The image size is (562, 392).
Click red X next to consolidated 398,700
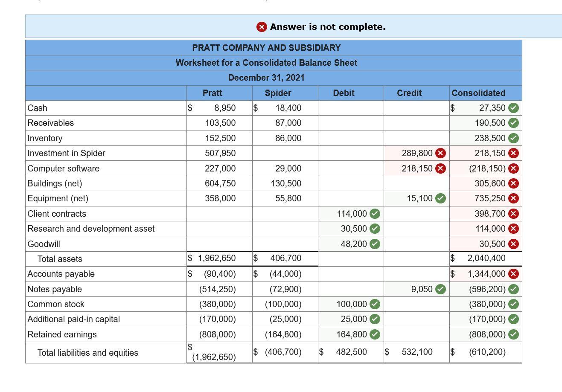click(514, 214)
